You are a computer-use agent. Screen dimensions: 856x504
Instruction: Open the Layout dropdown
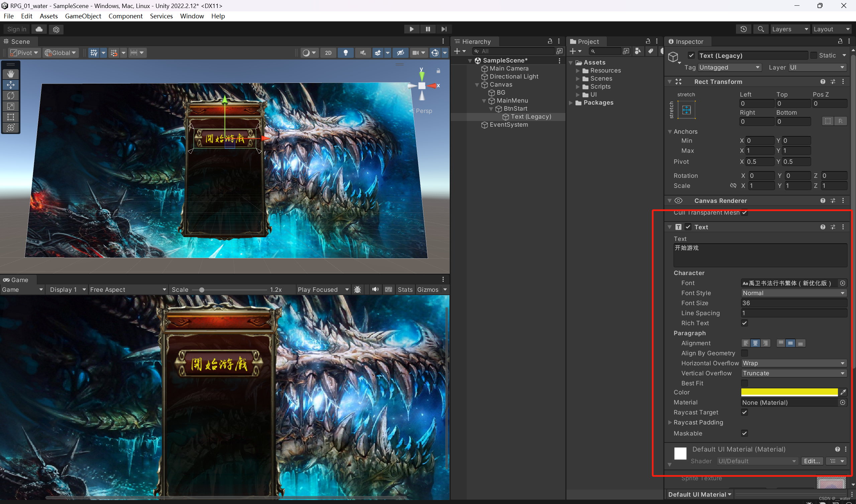pos(832,29)
